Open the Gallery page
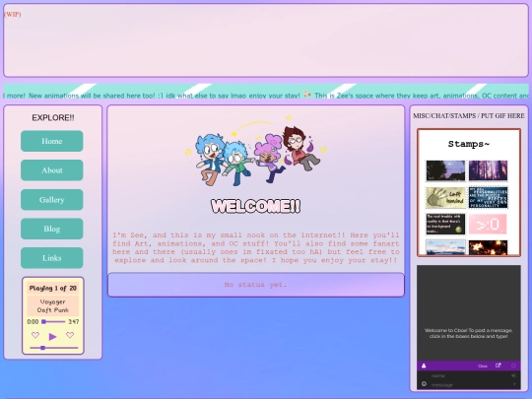532x399 pixels. [x=52, y=199]
